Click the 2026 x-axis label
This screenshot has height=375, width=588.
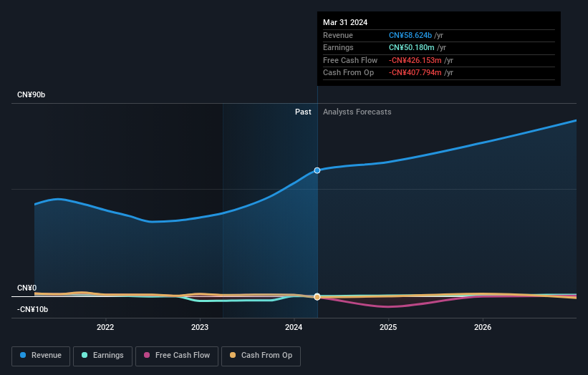[483, 327]
